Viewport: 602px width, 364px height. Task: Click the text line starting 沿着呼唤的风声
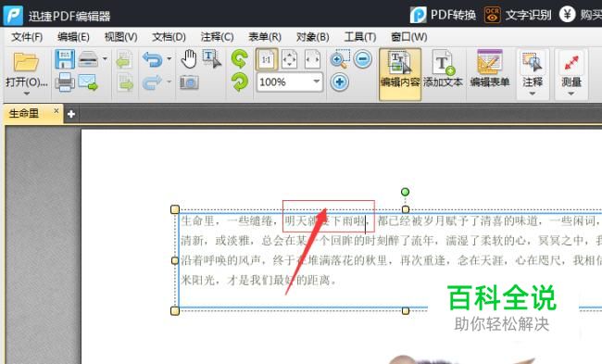[391, 260]
